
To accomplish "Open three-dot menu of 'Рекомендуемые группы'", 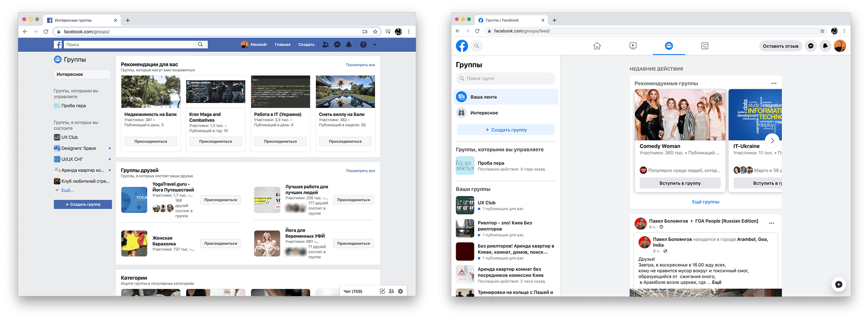I will [773, 83].
